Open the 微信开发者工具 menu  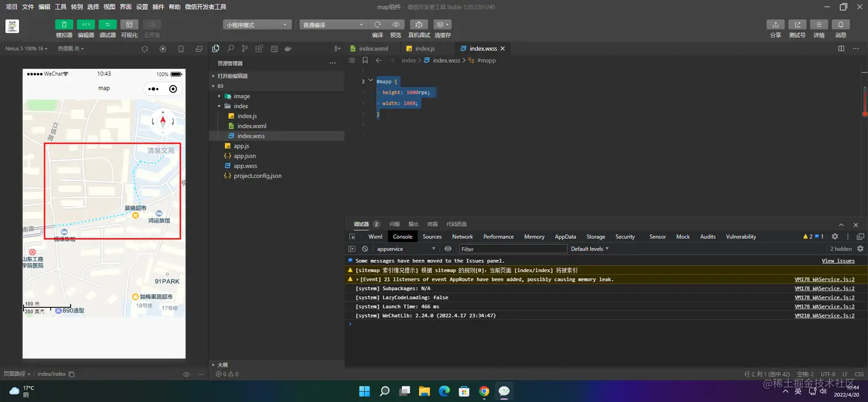206,7
